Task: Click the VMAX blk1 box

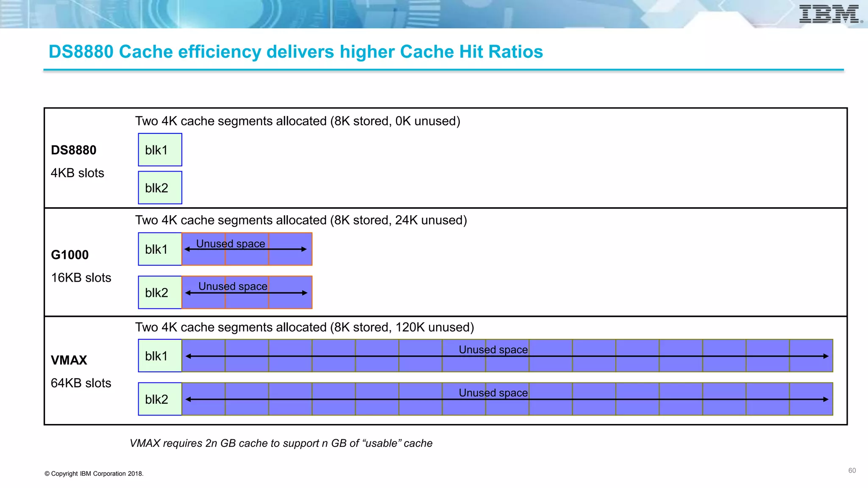Action: click(160, 356)
